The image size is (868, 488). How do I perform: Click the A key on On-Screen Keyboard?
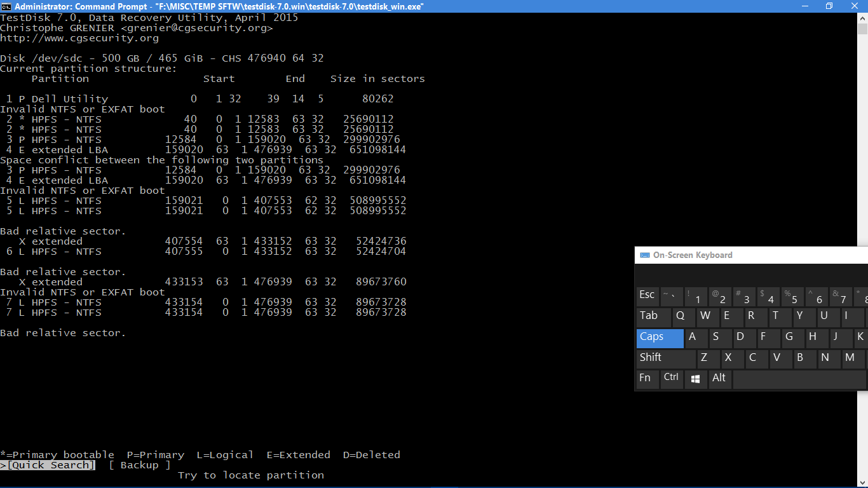pos(696,338)
